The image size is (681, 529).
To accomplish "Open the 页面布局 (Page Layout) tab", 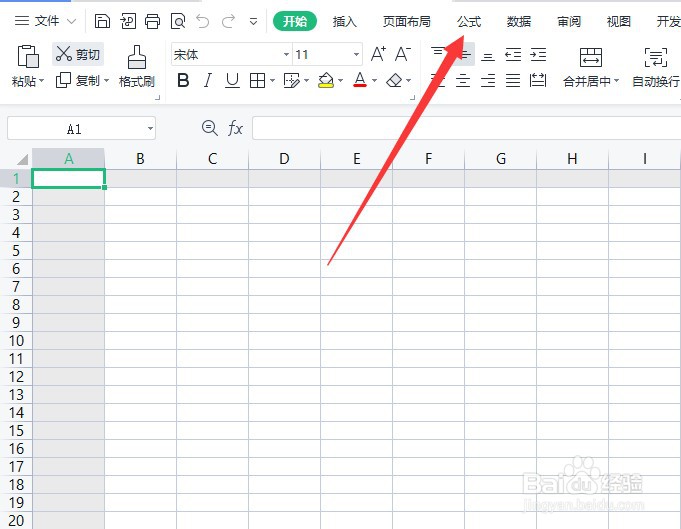I will (x=407, y=21).
